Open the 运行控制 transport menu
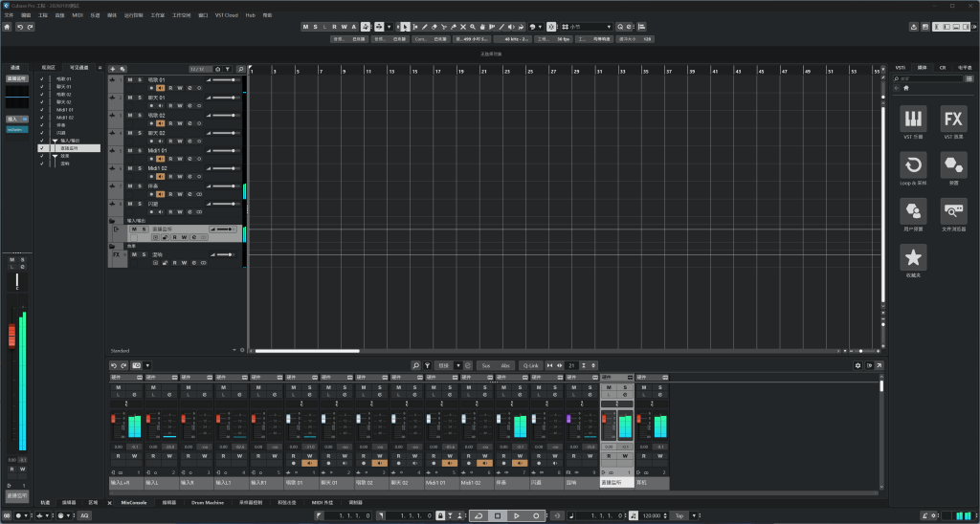The width and height of the screenshot is (980, 524). tap(133, 15)
